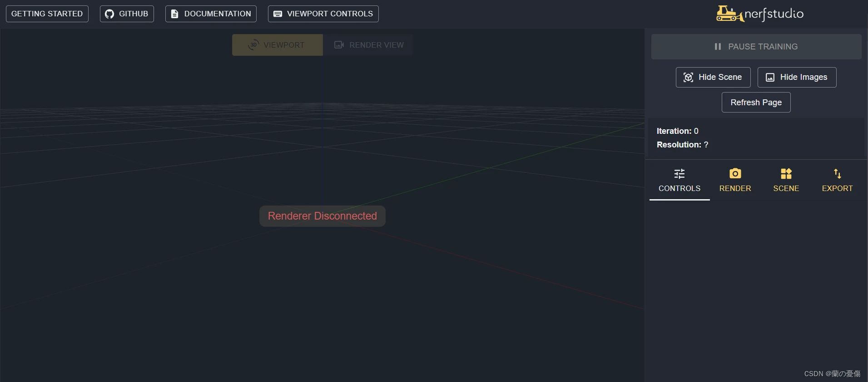
Task: Click the Documentation file icon button
Action: click(211, 14)
